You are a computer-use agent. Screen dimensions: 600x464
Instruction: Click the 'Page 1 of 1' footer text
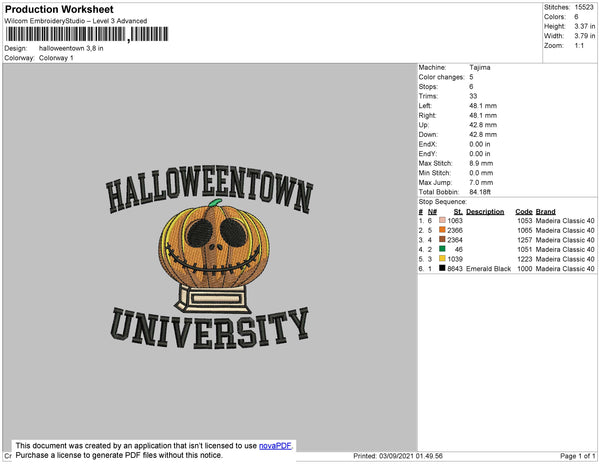[578, 456]
